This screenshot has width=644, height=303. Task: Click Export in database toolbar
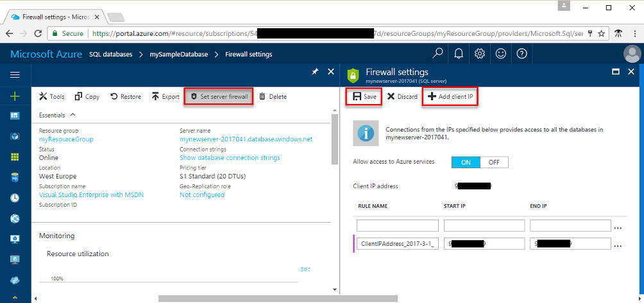165,97
